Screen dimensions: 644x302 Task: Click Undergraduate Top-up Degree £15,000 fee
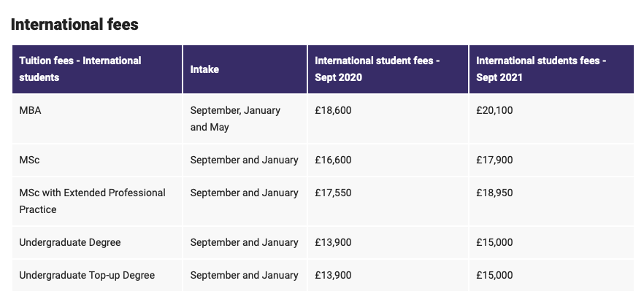click(x=494, y=275)
